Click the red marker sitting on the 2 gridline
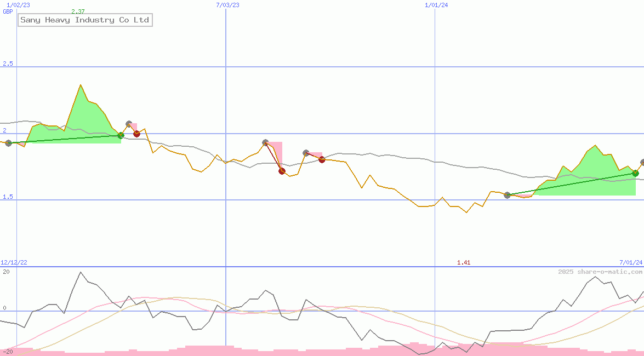The width and height of the screenshot is (644, 356). pyautogui.click(x=136, y=134)
